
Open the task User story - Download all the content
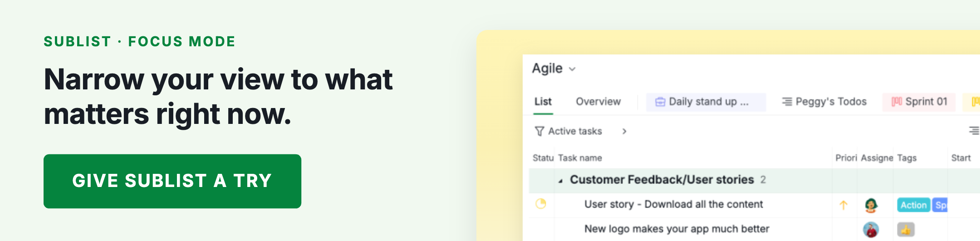(673, 204)
